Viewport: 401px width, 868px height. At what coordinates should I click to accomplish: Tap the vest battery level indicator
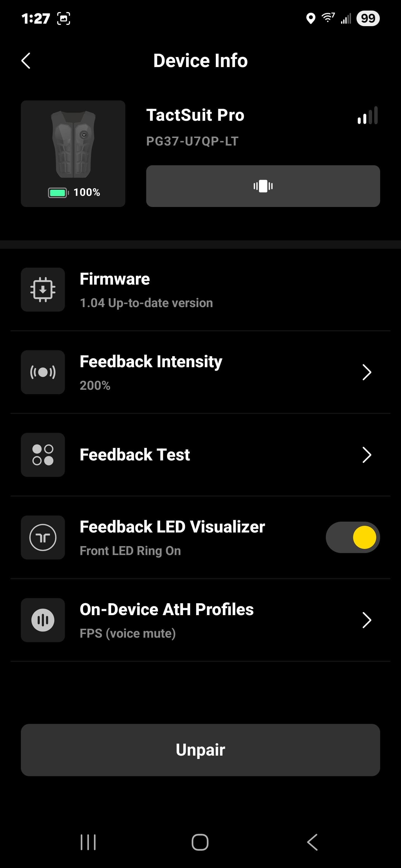point(74,193)
